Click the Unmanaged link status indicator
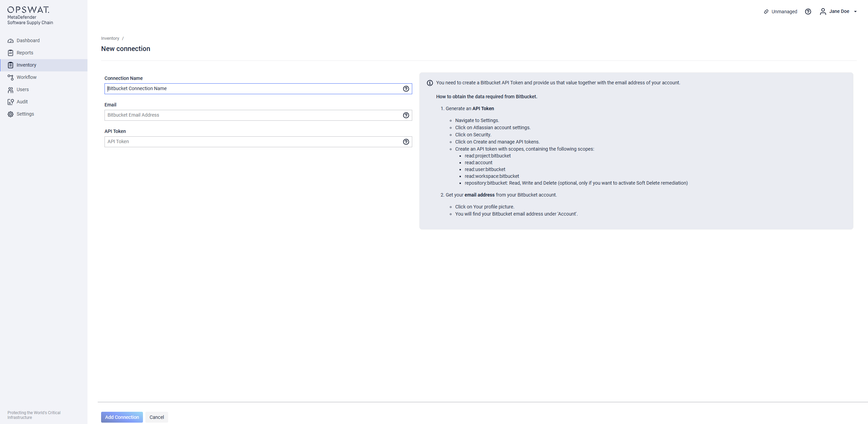Viewport: 868px width, 424px height. (x=780, y=12)
